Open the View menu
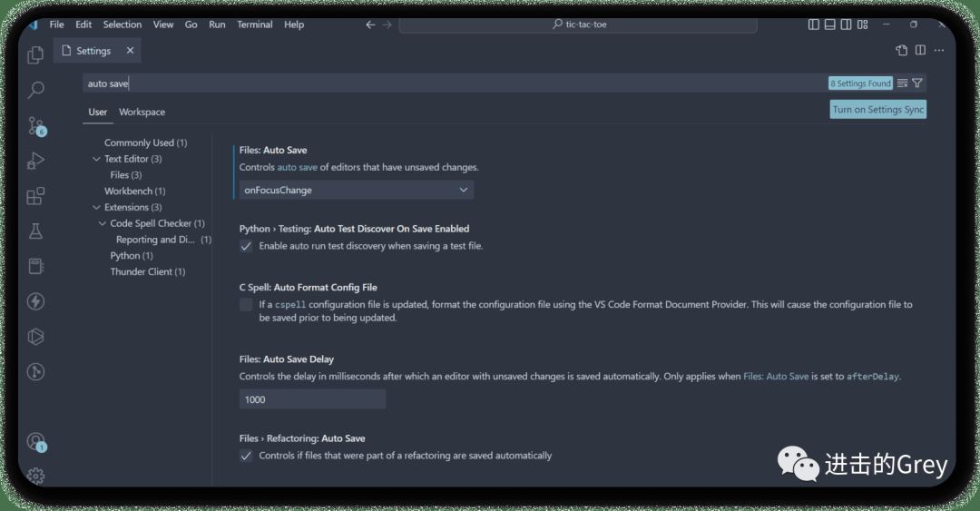This screenshot has height=511, width=980. pyautogui.click(x=163, y=25)
